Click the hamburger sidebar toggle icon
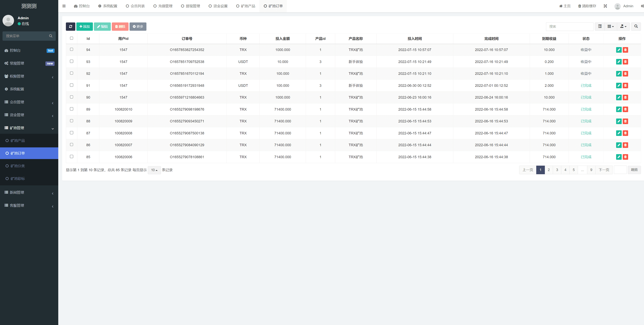The image size is (644, 325). click(64, 6)
